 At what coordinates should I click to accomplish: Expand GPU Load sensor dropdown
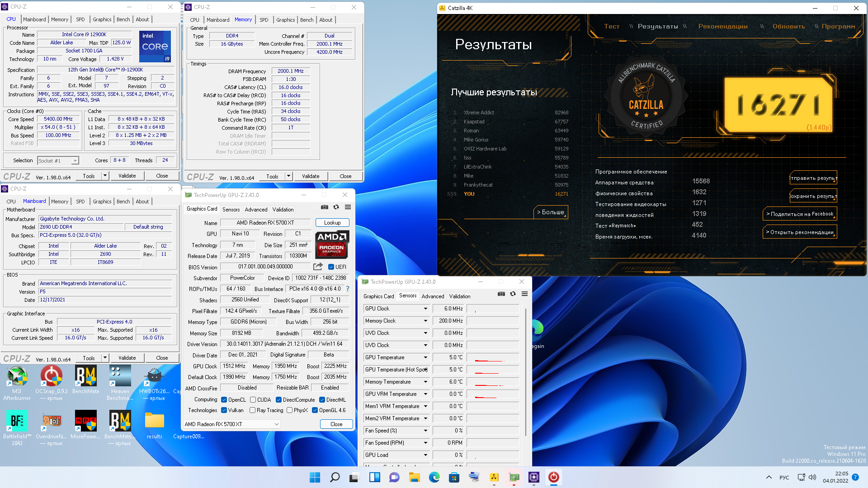(x=425, y=455)
